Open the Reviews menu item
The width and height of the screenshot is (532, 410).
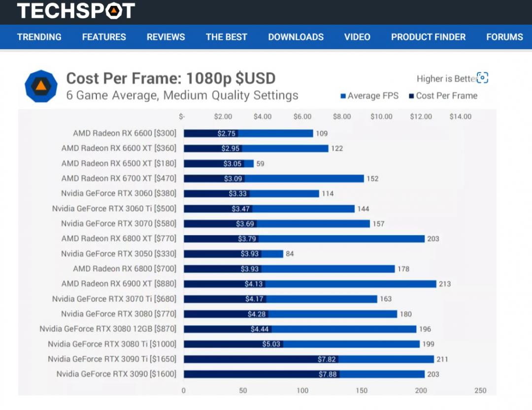point(166,37)
